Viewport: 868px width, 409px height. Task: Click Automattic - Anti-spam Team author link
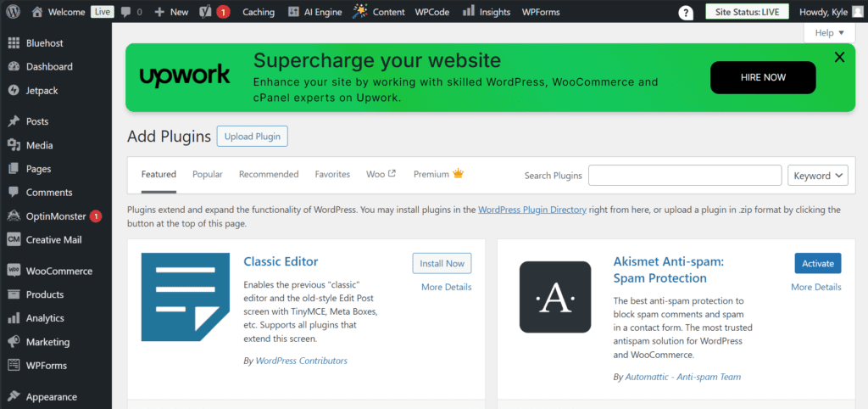pyautogui.click(x=682, y=377)
